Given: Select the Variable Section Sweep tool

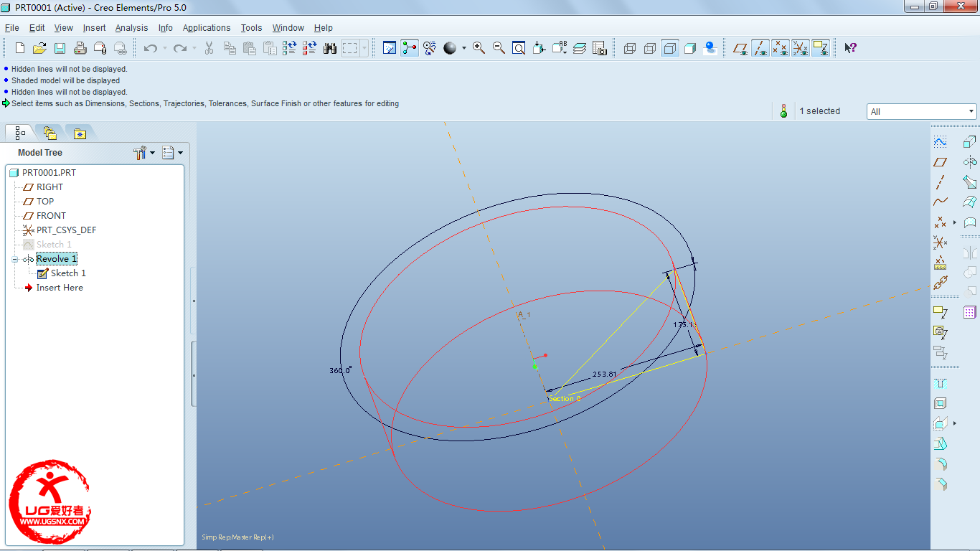Looking at the screenshot, I should click(970, 182).
